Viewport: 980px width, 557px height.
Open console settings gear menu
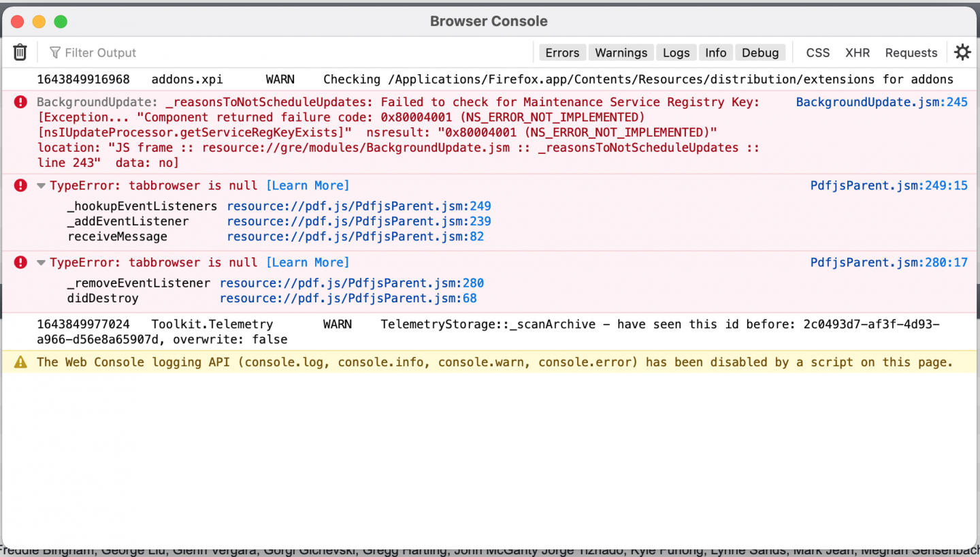pos(962,52)
